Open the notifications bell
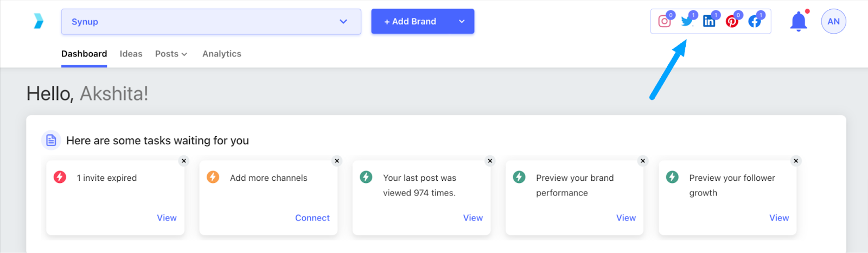Image resolution: width=868 pixels, height=253 pixels. point(798,22)
